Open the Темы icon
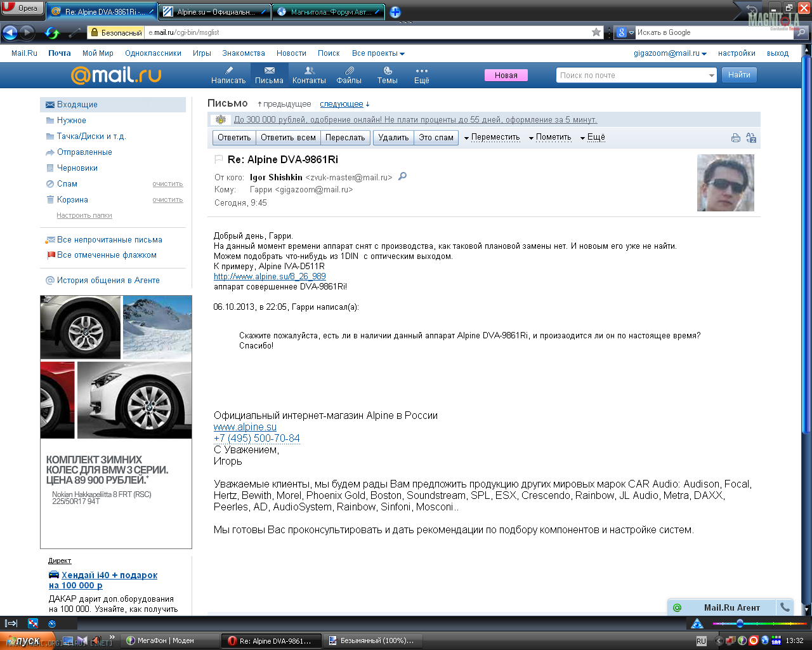This screenshot has height=650, width=812. [388, 75]
